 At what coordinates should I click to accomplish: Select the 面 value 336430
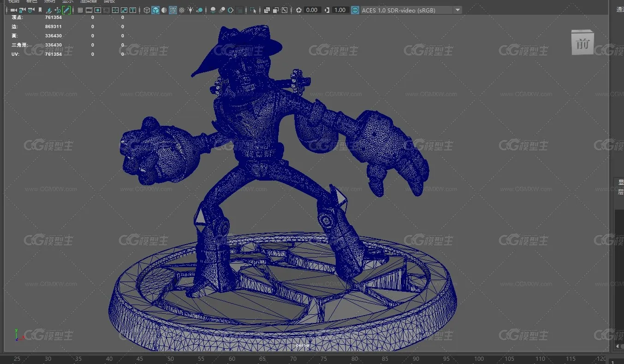click(x=53, y=36)
